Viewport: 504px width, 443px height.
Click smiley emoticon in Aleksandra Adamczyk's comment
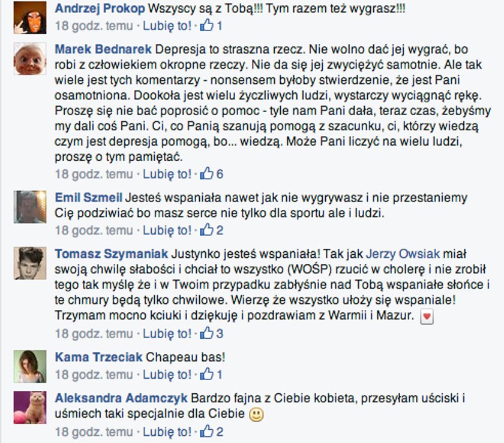[257, 414]
